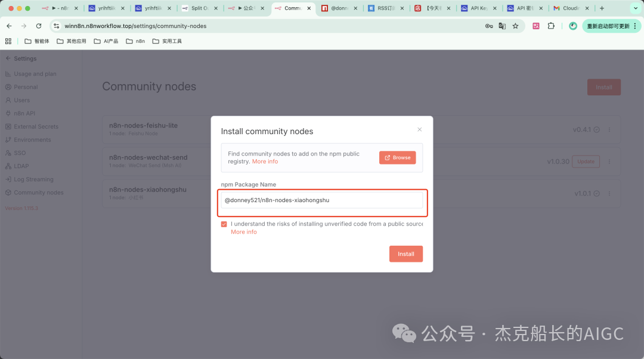Click verified icon next to v0.4.1
Viewport: 644px width, 359px height.
click(x=597, y=130)
